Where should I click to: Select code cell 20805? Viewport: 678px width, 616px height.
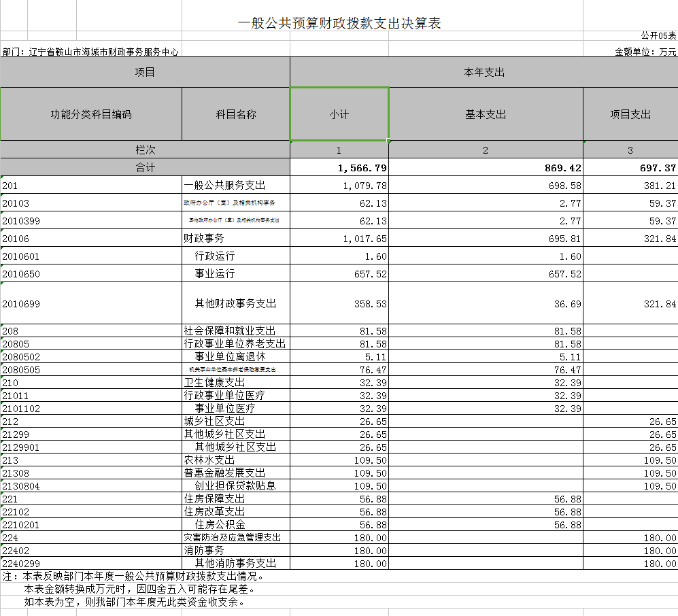click(x=91, y=343)
